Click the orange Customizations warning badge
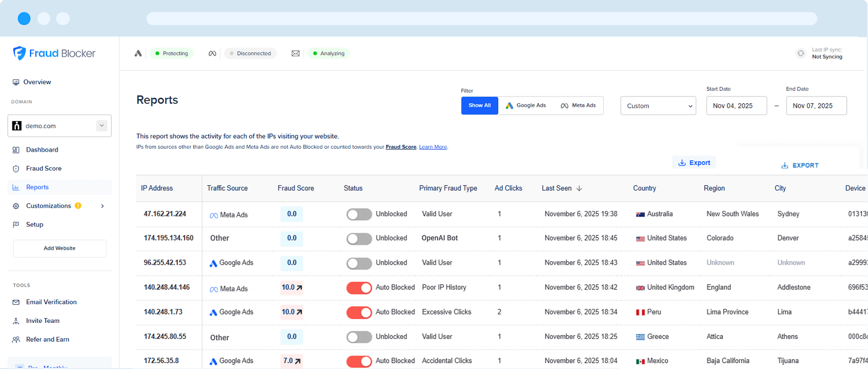 point(78,206)
